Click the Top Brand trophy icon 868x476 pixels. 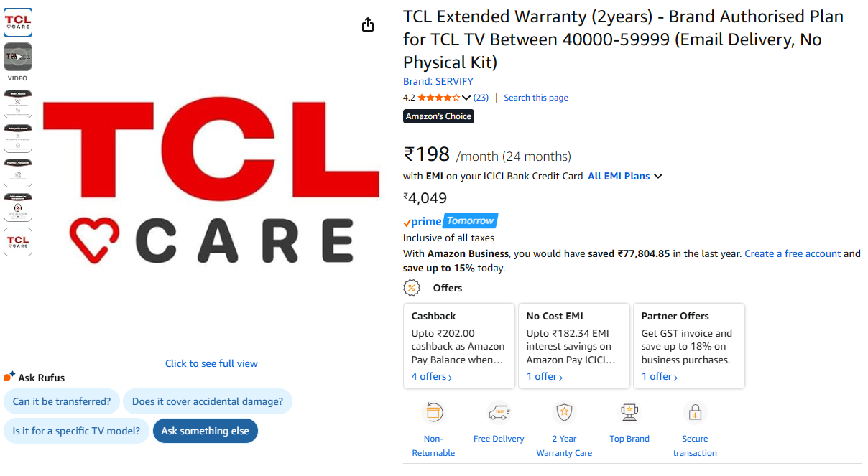pos(629,413)
